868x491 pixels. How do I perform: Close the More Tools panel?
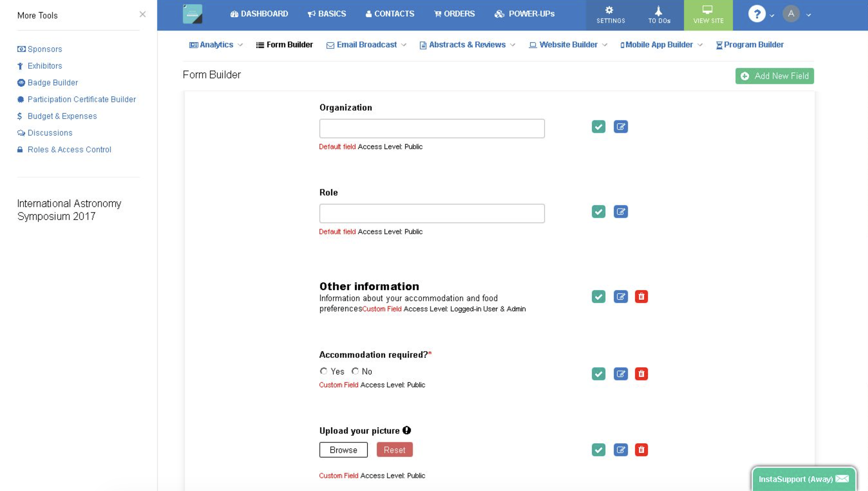(x=142, y=14)
